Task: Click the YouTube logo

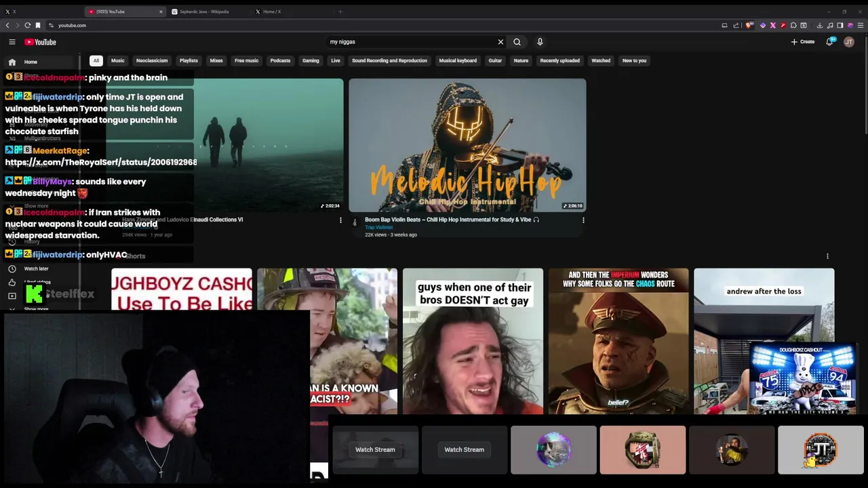Action: pos(40,42)
